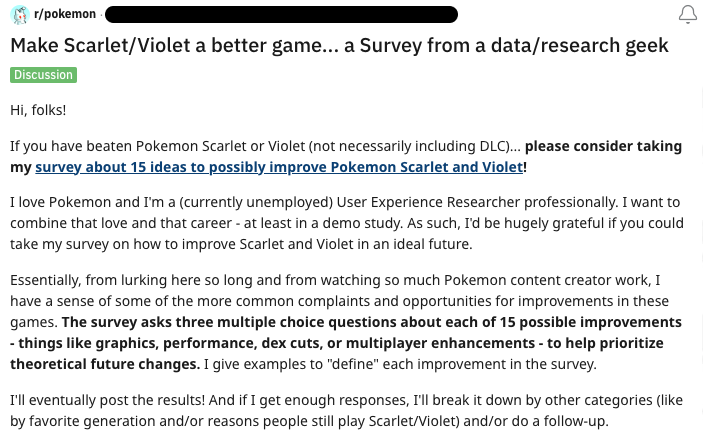Click the bold "please consider taking" text
The width and height of the screenshot is (703, 440).
[603, 146]
